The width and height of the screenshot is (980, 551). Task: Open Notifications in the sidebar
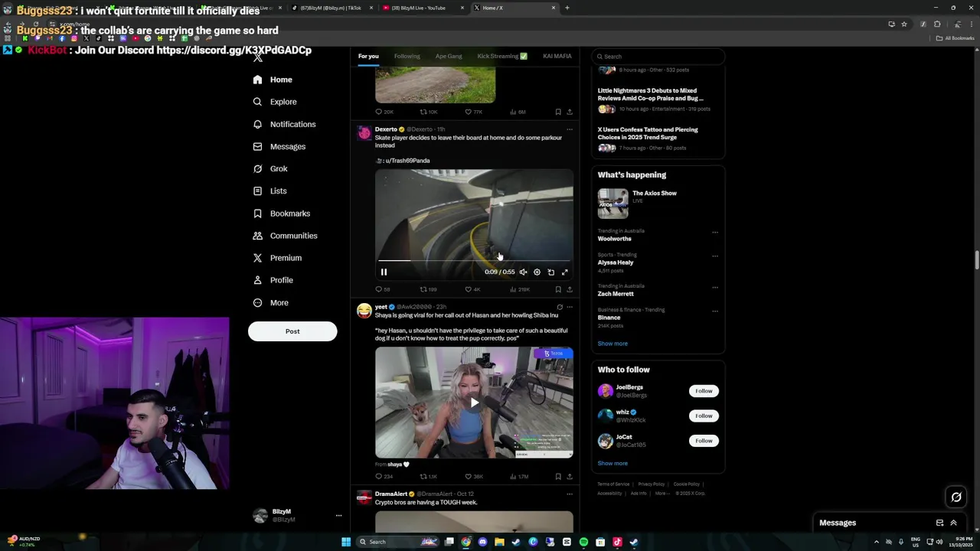coord(284,124)
